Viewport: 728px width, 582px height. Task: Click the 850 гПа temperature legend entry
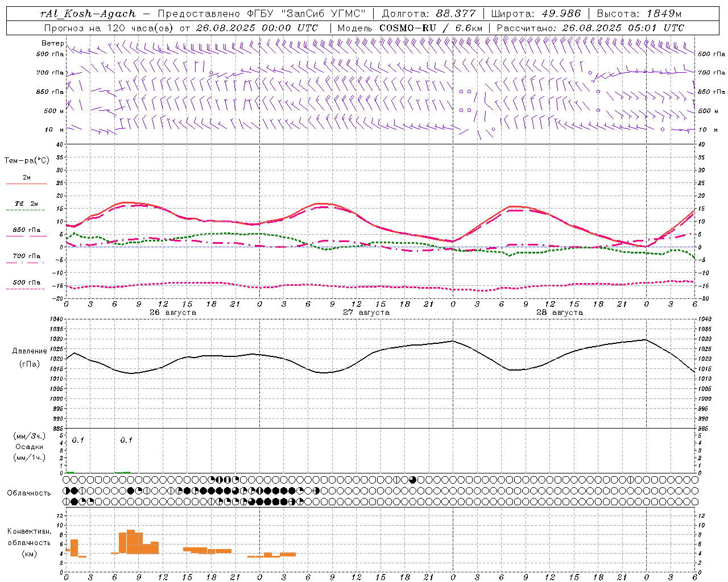tap(26, 230)
